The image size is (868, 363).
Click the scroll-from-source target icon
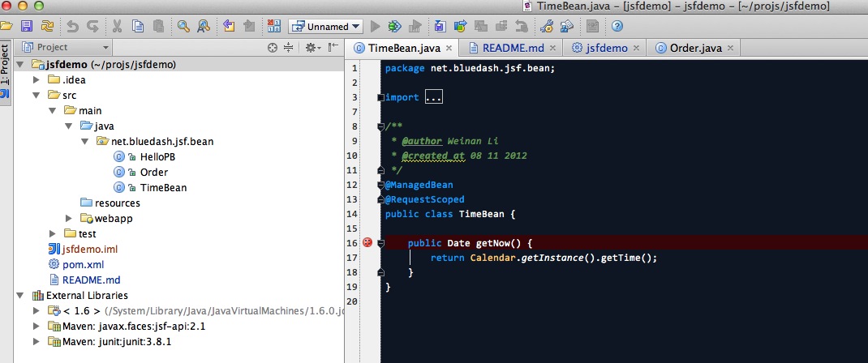pyautogui.click(x=273, y=48)
